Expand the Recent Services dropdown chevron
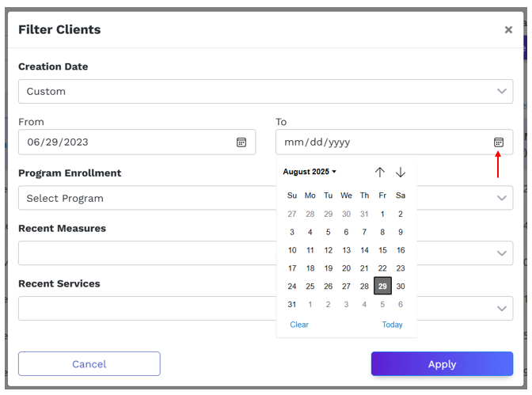 [x=501, y=309]
